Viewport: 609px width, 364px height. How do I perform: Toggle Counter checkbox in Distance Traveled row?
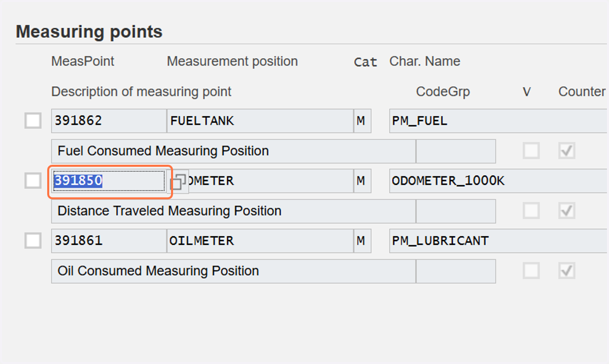pyautogui.click(x=566, y=210)
